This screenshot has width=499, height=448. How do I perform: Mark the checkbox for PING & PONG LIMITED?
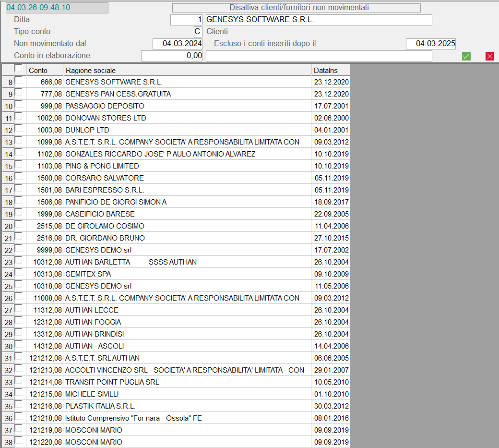coord(18,164)
